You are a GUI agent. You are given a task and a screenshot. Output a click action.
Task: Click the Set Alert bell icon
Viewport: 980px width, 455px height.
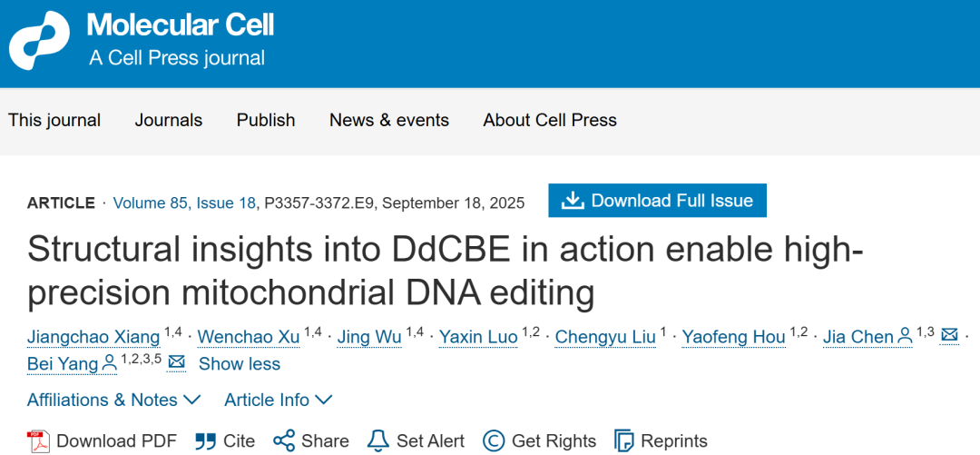pyautogui.click(x=377, y=441)
